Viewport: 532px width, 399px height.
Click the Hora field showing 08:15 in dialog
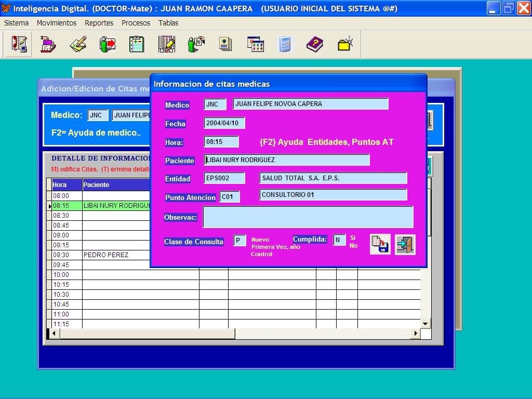[x=221, y=142]
